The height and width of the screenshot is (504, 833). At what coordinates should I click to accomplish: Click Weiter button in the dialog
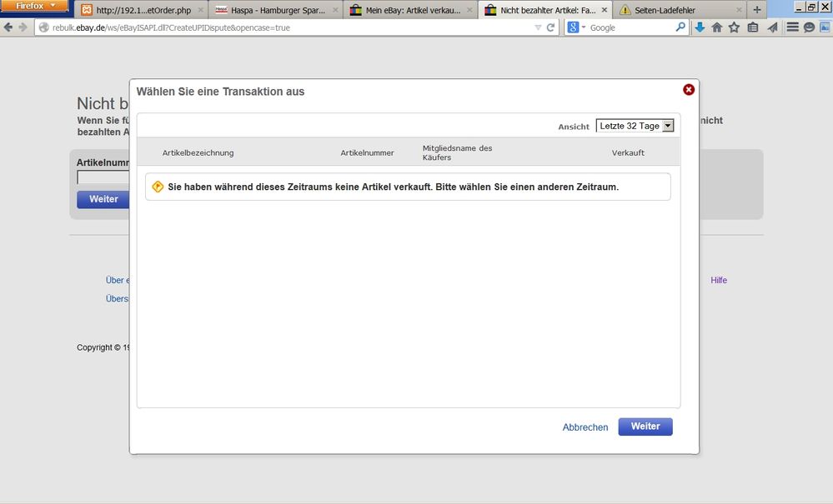point(645,427)
